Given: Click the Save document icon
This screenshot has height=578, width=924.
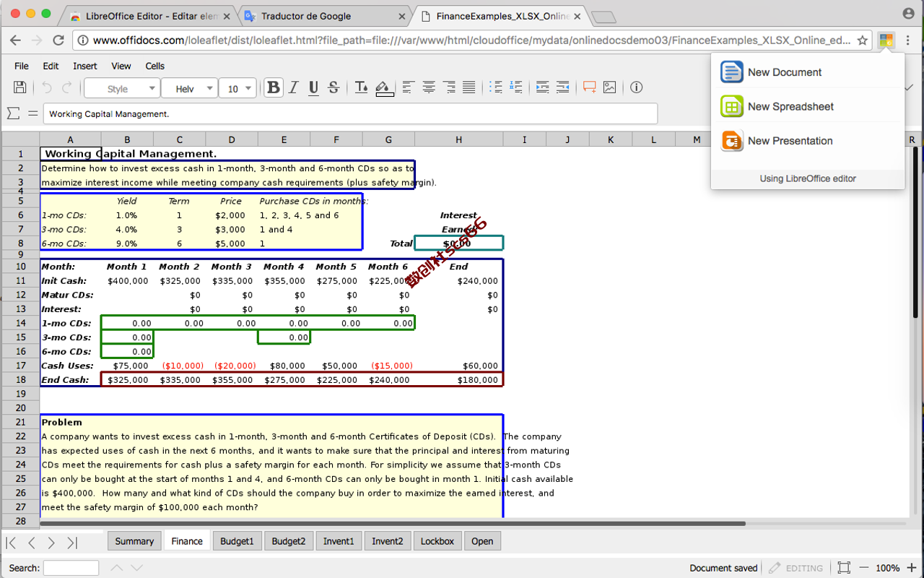Looking at the screenshot, I should 20,87.
